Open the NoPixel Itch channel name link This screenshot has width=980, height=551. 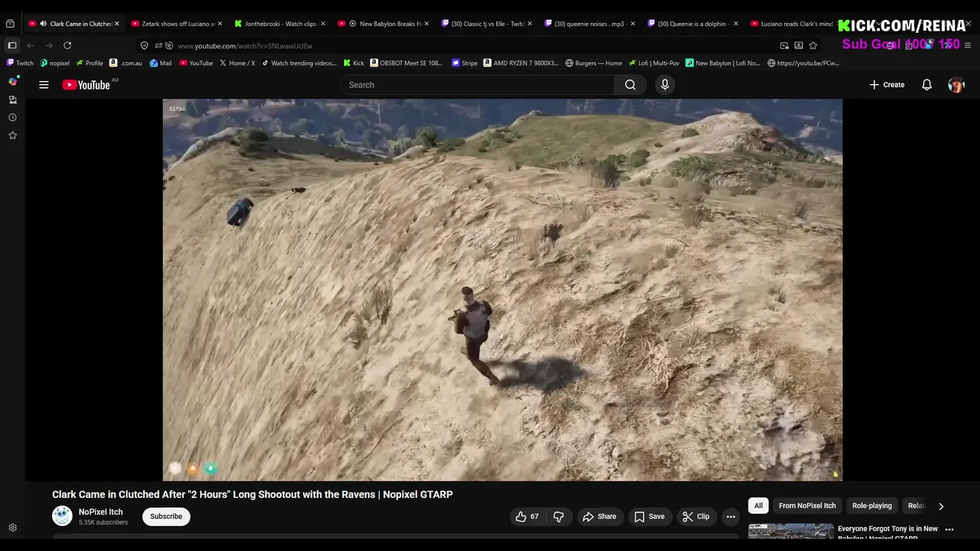(100, 512)
